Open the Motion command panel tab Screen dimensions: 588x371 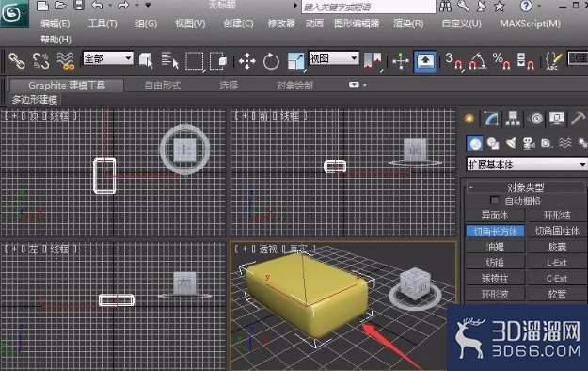[x=536, y=119]
